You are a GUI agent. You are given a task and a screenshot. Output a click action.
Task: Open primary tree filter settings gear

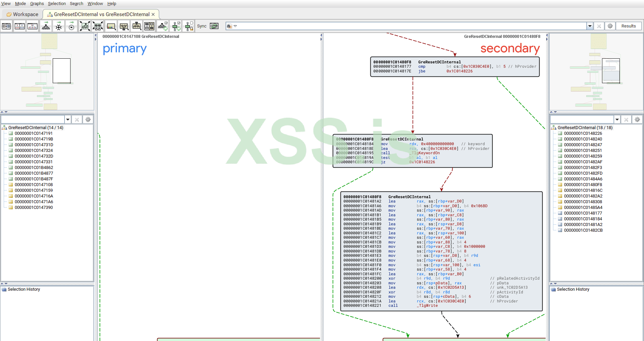click(x=88, y=119)
